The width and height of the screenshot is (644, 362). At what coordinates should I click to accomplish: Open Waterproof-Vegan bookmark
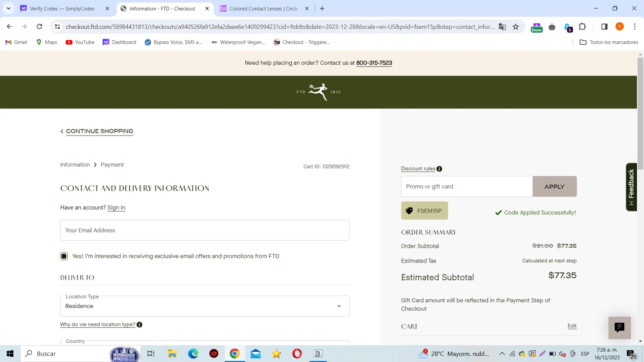(x=238, y=42)
